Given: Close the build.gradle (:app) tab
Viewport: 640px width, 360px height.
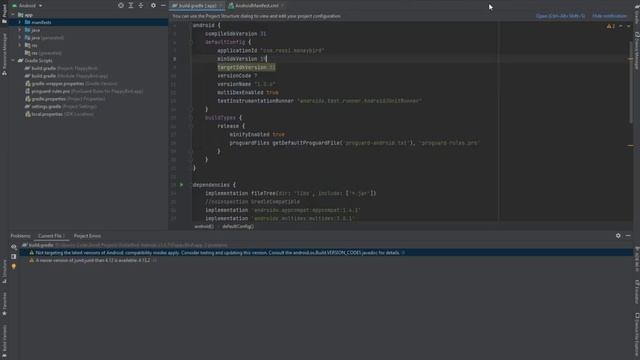Looking at the screenshot, I should coord(221,6).
